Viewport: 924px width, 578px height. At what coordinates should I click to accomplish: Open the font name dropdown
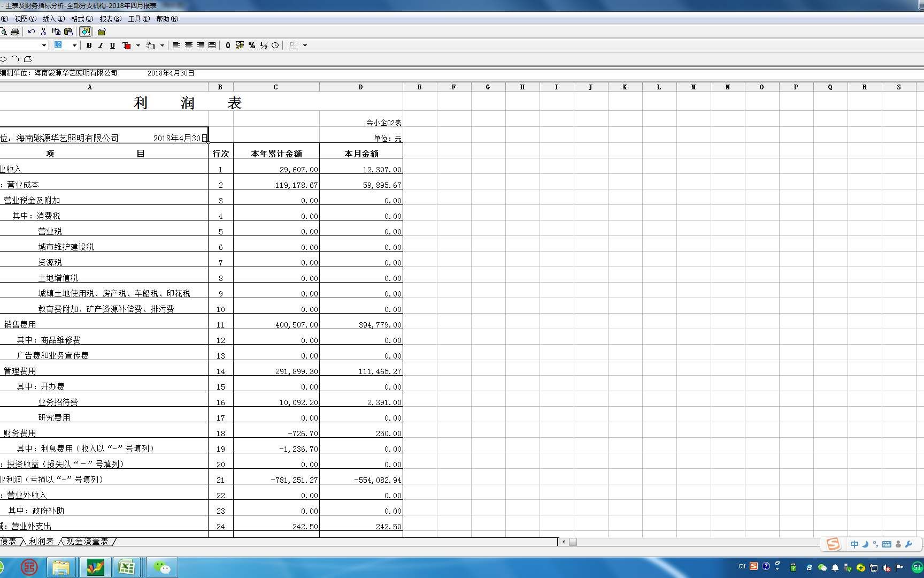(44, 45)
